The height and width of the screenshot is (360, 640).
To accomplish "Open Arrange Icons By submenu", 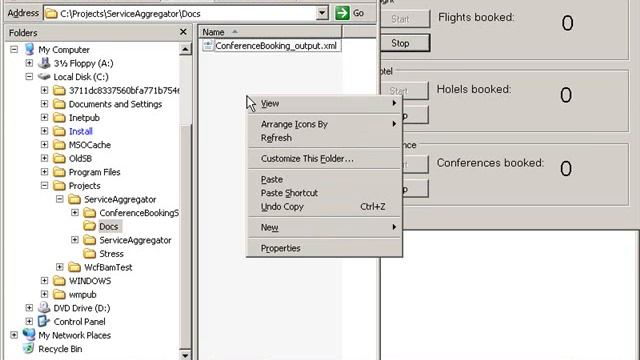I will pos(324,124).
